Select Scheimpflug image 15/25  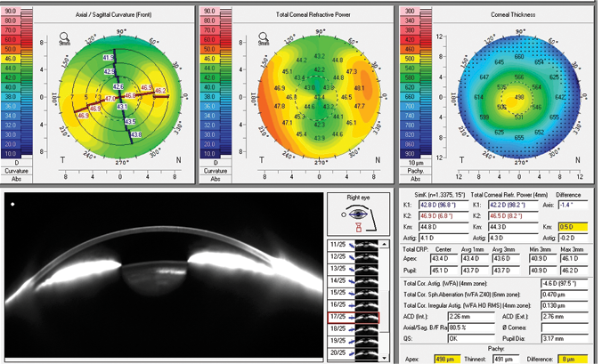354,293
